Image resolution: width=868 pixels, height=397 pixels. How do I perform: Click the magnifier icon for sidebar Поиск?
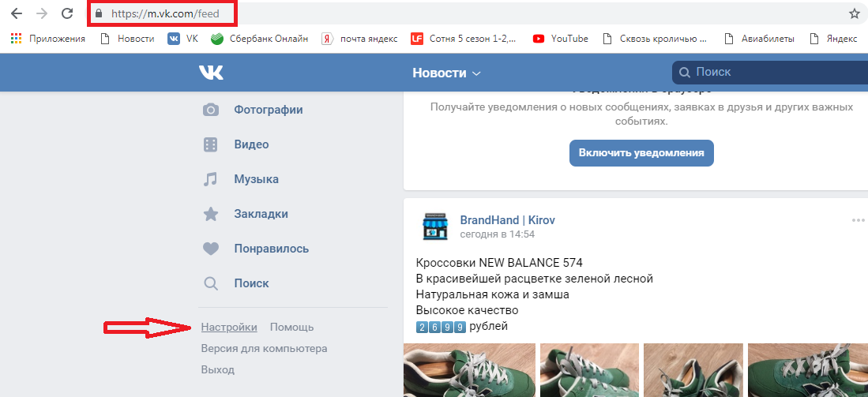pos(211,283)
